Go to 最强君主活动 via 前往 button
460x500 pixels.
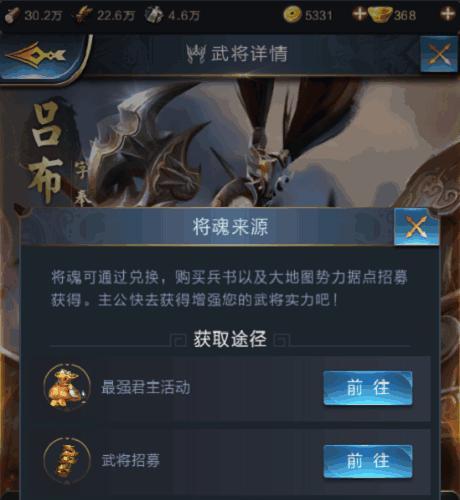point(368,388)
